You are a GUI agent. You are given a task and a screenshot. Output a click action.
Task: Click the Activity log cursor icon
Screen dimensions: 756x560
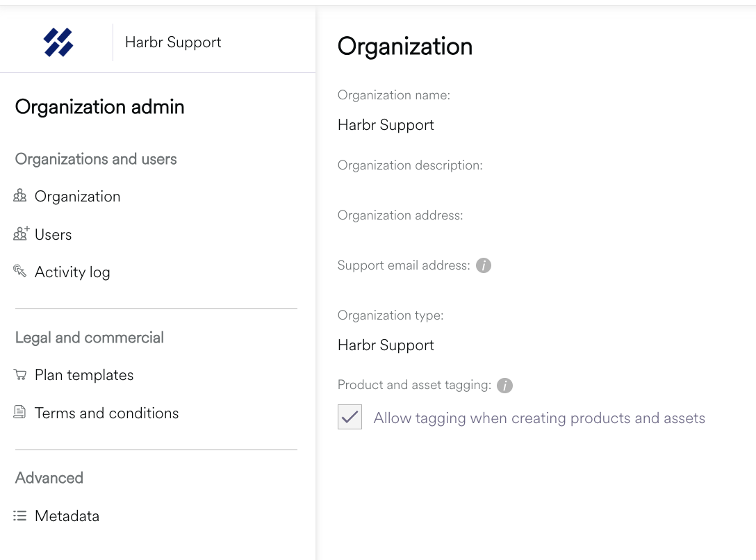click(x=19, y=271)
